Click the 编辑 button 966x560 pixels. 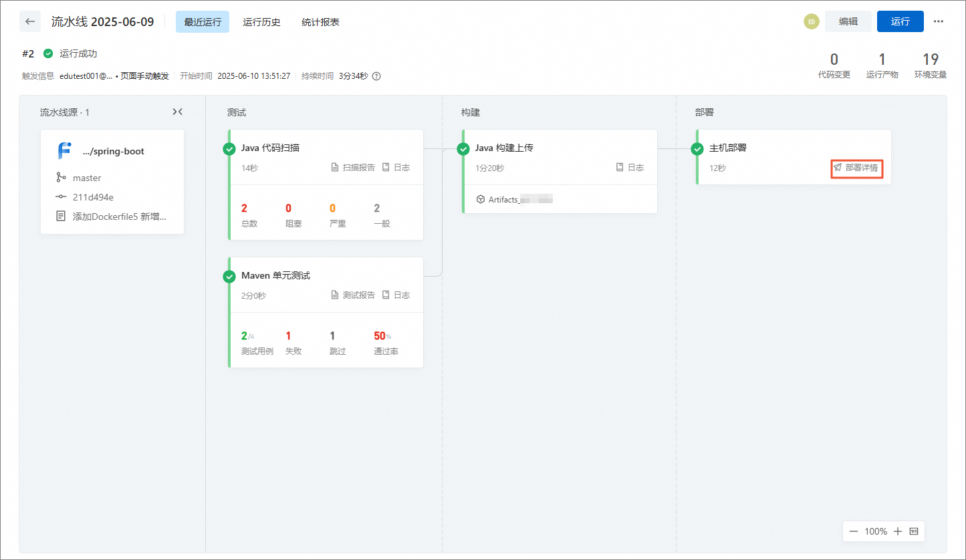[848, 21]
